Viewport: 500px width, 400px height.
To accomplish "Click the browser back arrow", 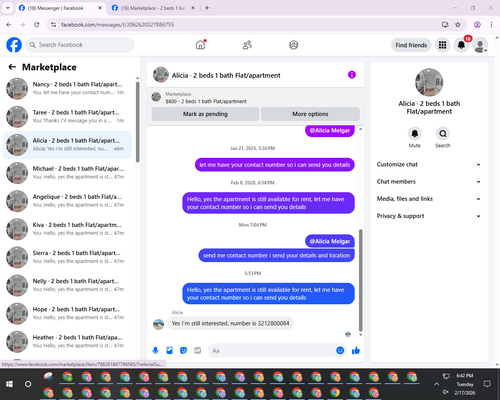I will coord(9,25).
